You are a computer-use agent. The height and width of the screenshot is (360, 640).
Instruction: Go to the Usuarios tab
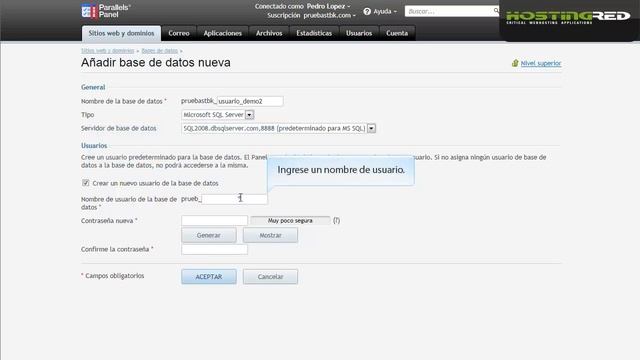coord(359,33)
